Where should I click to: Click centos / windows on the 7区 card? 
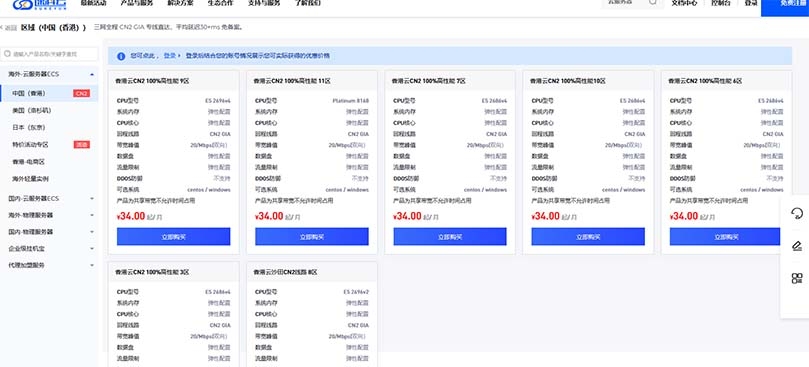pyautogui.click(x=486, y=190)
